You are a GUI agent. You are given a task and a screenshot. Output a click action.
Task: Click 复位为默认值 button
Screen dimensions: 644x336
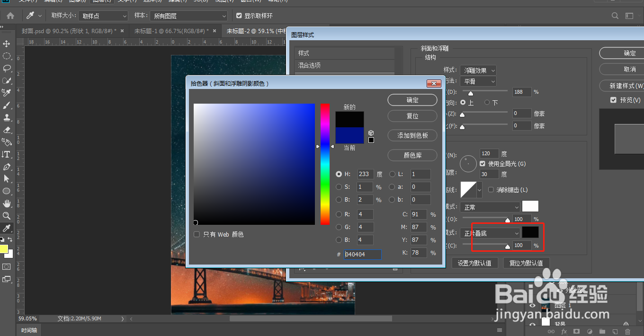526,263
